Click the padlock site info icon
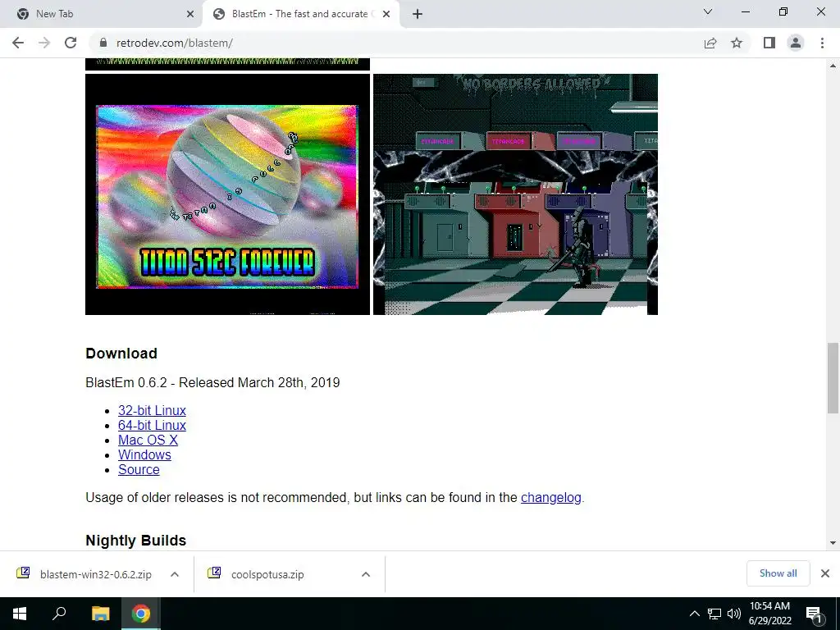The image size is (840, 630). tap(103, 43)
